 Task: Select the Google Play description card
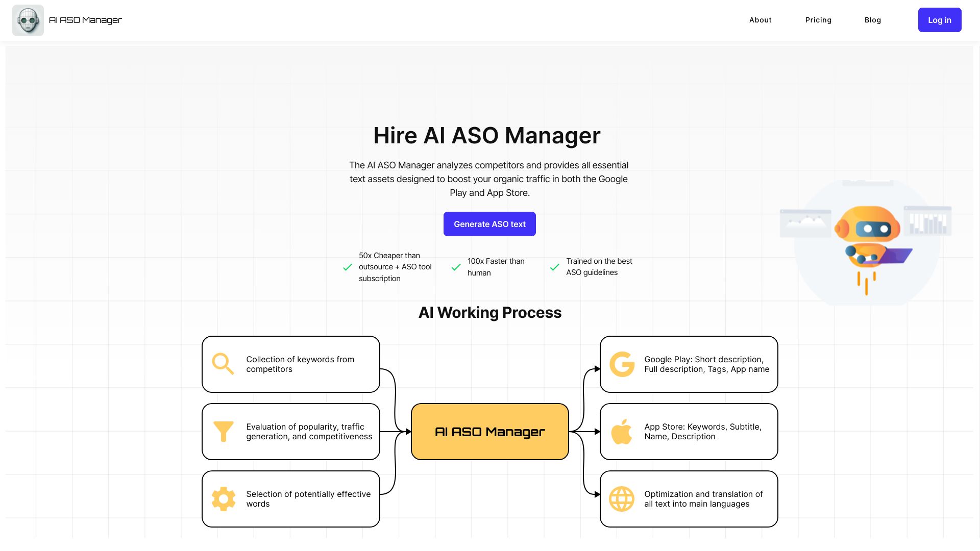pyautogui.click(x=689, y=364)
